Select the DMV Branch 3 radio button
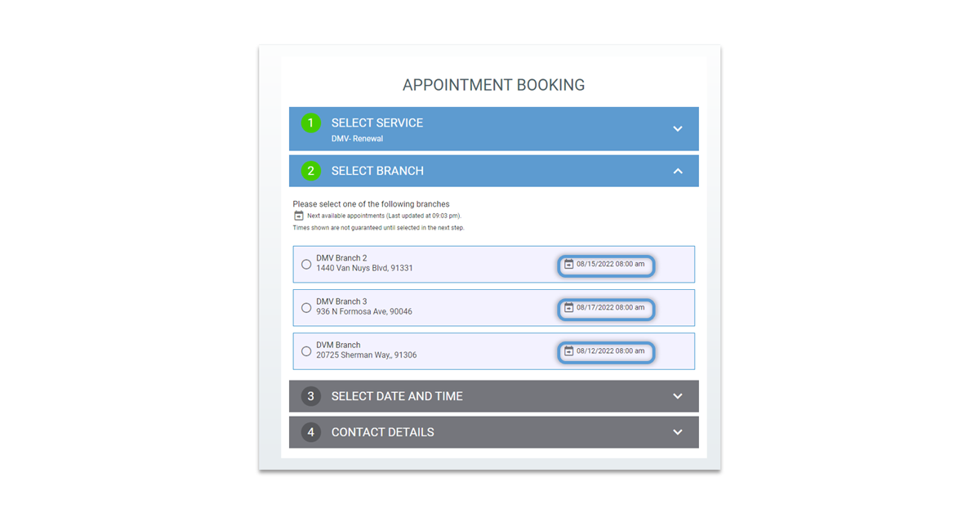 [306, 308]
